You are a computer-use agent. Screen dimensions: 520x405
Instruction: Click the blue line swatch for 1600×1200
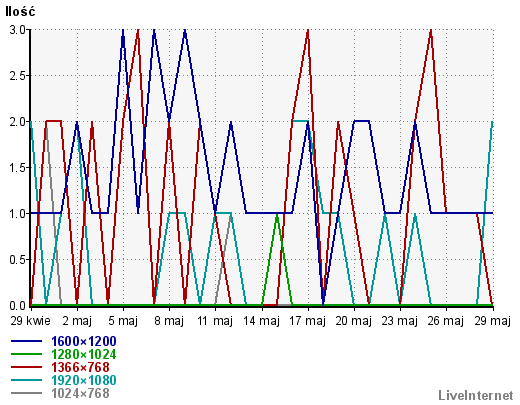(26, 341)
